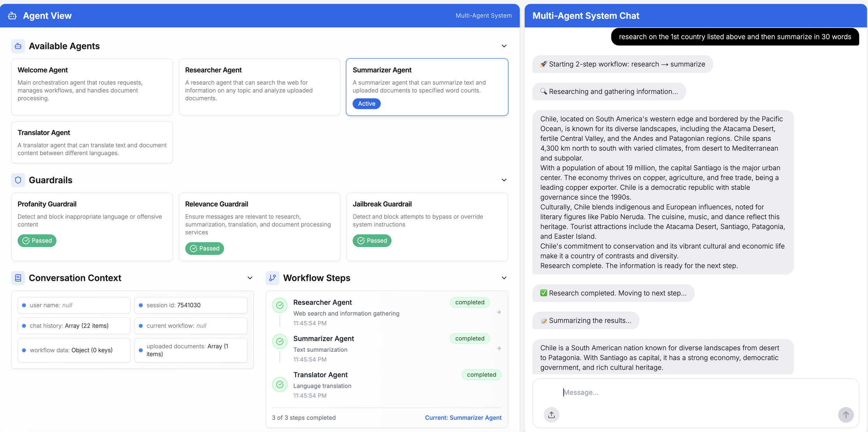Click the Guardrails shield icon
This screenshot has height=432, width=868.
(18, 180)
